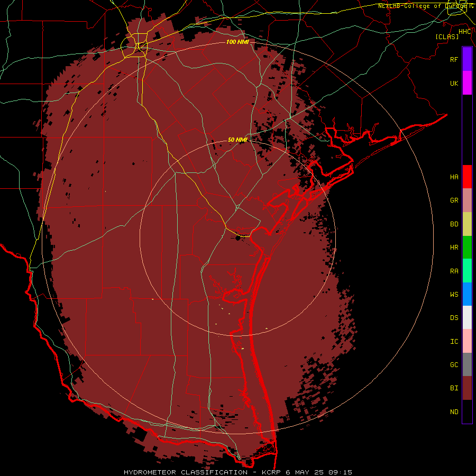The width and height of the screenshot is (476, 476).
Task: Click the 'DS' legend label
Action: [x=454, y=317]
